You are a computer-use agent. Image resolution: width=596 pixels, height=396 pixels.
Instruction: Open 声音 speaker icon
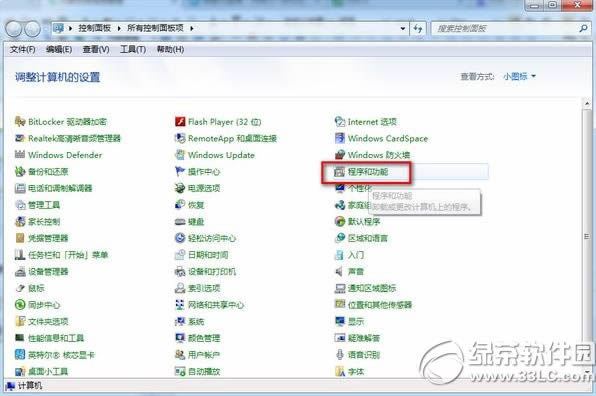click(x=339, y=271)
